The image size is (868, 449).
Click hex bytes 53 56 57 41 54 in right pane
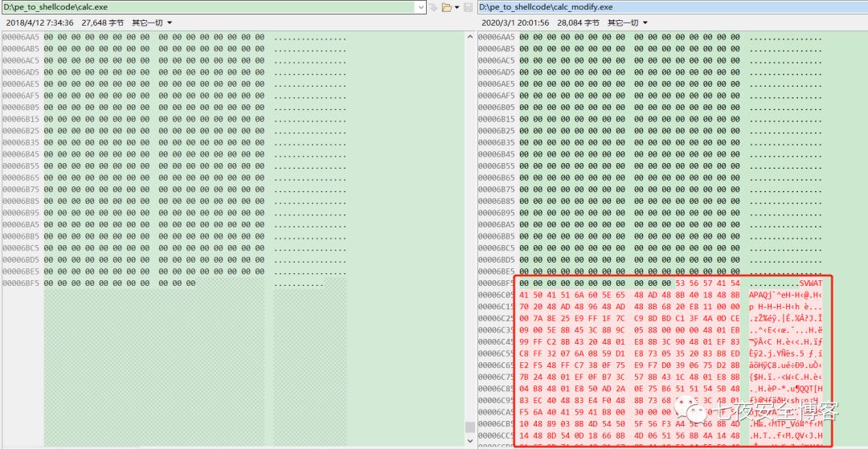[x=708, y=283]
